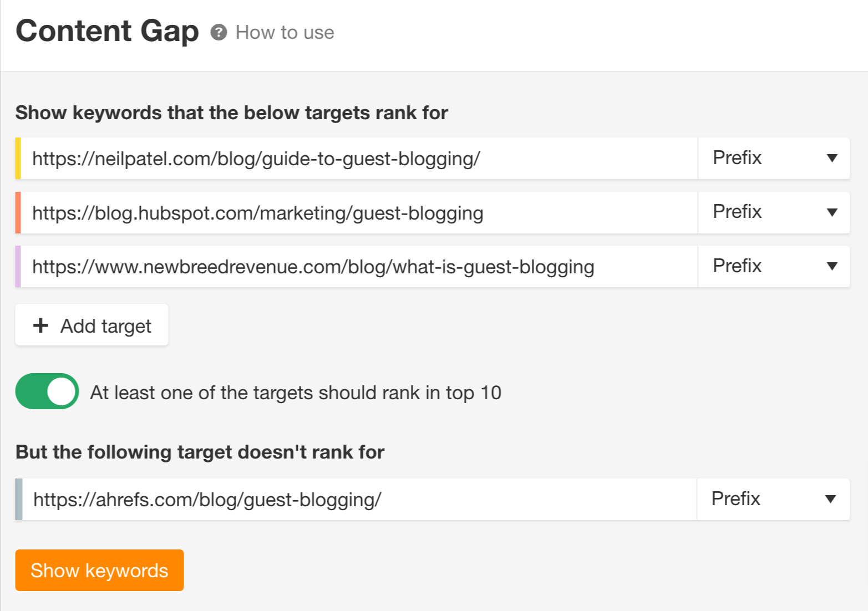
Task: Open the Prefix dropdown for the neilpatel URL
Action: [x=773, y=158]
